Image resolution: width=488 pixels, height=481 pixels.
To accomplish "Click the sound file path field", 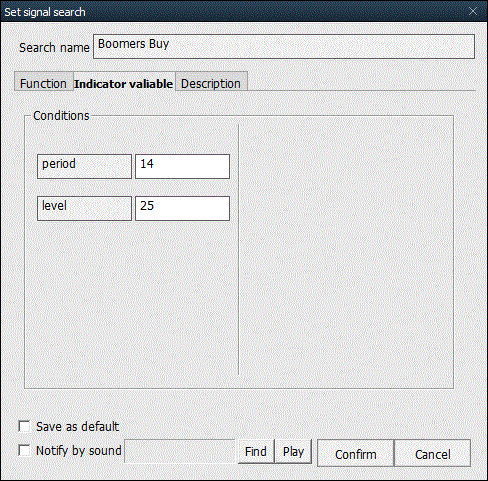I will 180,451.
